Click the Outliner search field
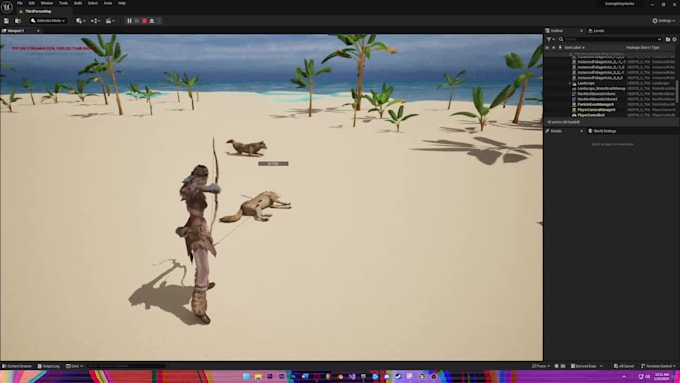Image resolution: width=680 pixels, height=383 pixels. (610, 39)
